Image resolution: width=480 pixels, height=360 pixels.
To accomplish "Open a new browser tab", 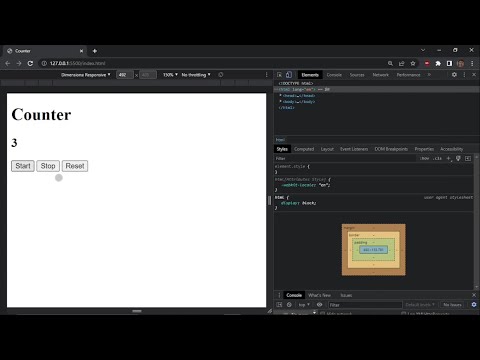I will (95, 51).
